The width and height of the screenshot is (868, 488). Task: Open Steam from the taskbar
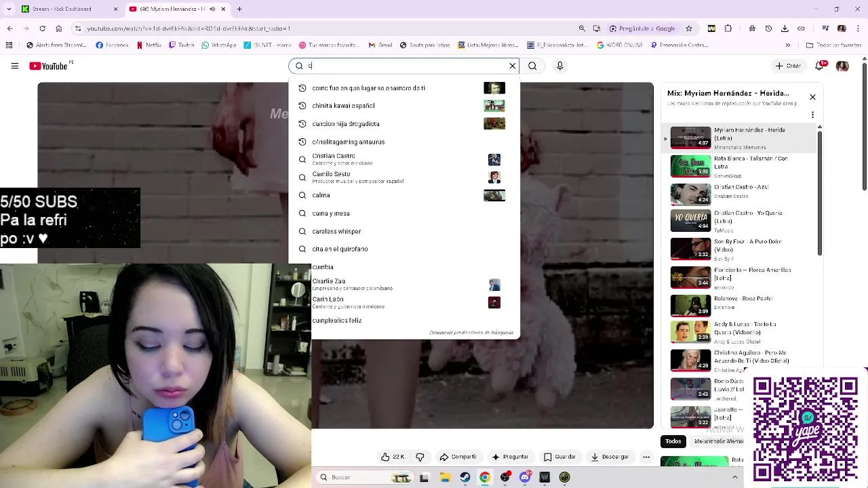pyautogui.click(x=465, y=477)
